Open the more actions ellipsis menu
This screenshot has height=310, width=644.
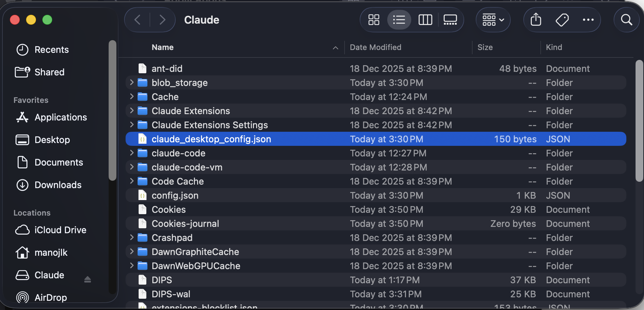pos(588,20)
